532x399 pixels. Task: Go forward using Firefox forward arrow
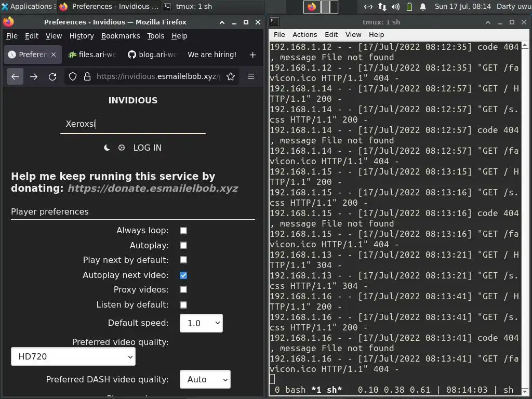pyautogui.click(x=34, y=77)
